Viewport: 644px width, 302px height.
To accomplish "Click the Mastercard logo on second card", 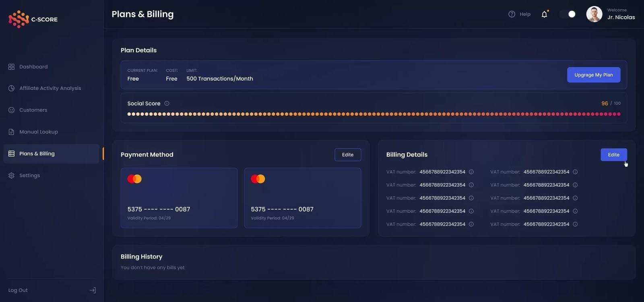I will click(258, 179).
